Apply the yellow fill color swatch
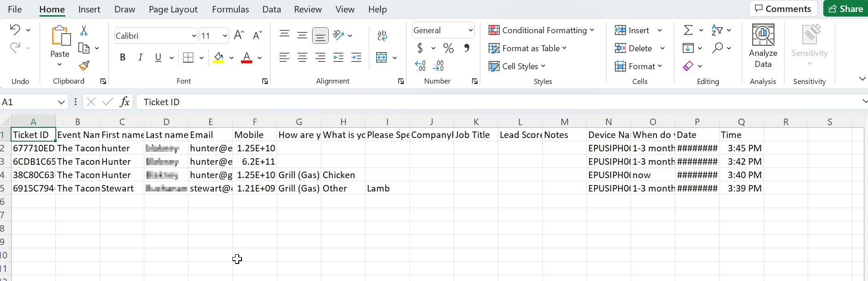 coord(218,58)
